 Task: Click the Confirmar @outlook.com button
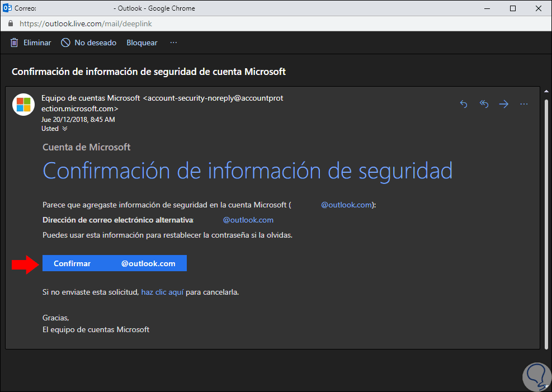115,263
